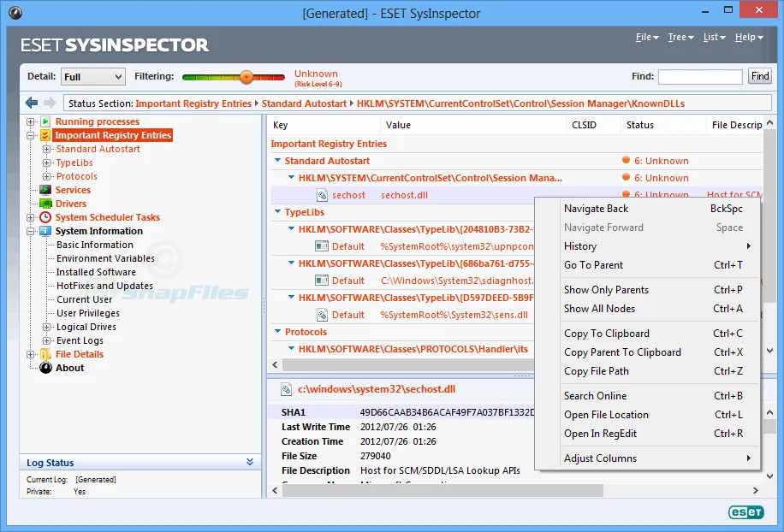Click the Running processes play icon
Viewport: 784px width, 532px height.
[45, 121]
